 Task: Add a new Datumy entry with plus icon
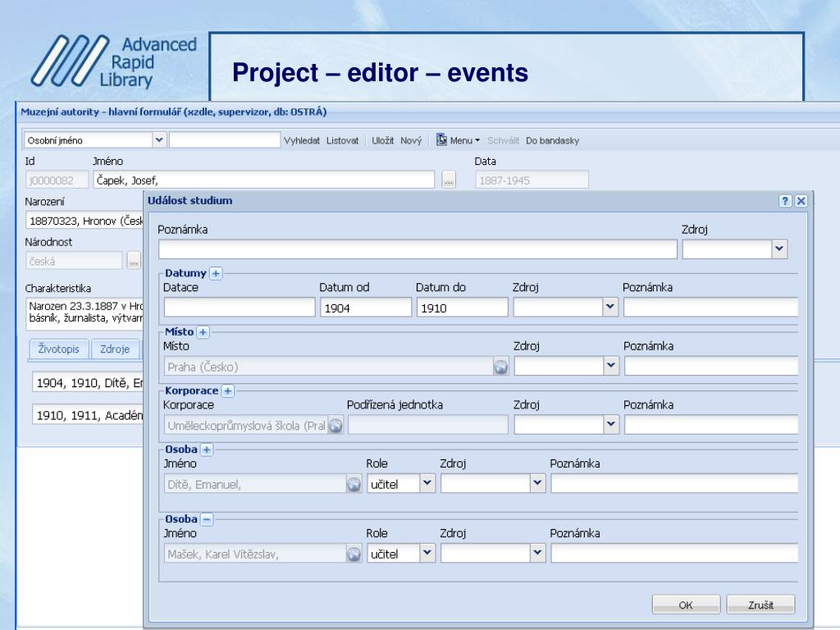click(216, 273)
